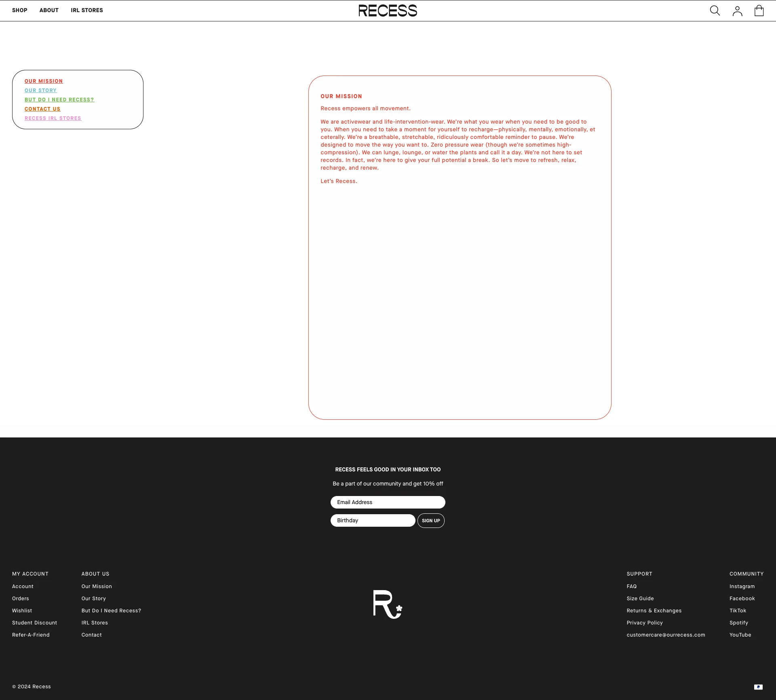The height and width of the screenshot is (700, 776).
Task: Open Spotify community link
Action: (x=739, y=623)
